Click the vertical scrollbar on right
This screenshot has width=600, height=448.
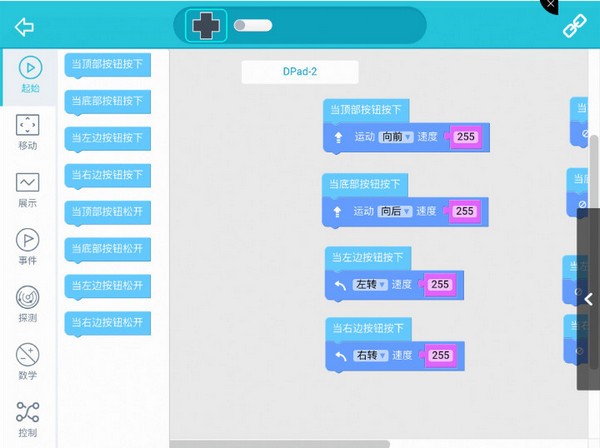pos(594,252)
